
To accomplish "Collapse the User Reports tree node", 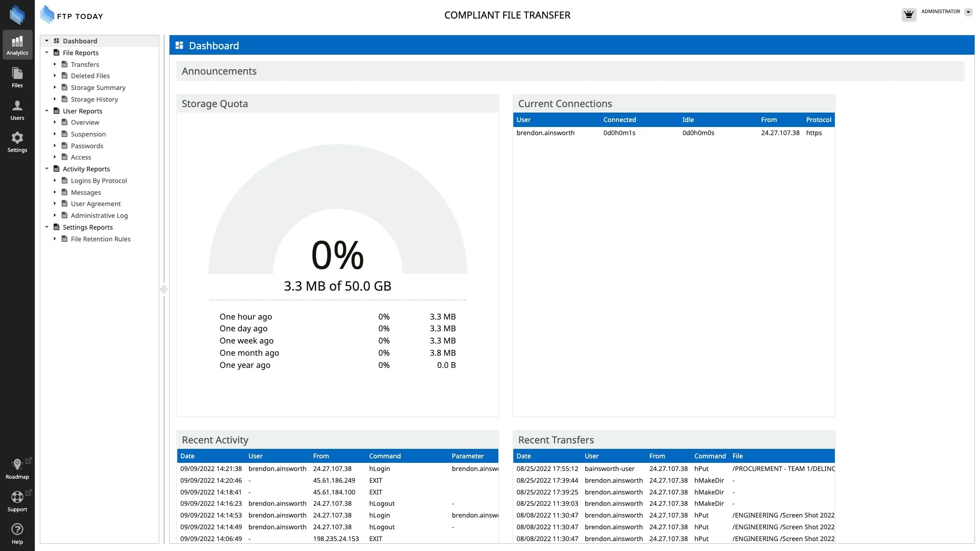I will tap(47, 111).
